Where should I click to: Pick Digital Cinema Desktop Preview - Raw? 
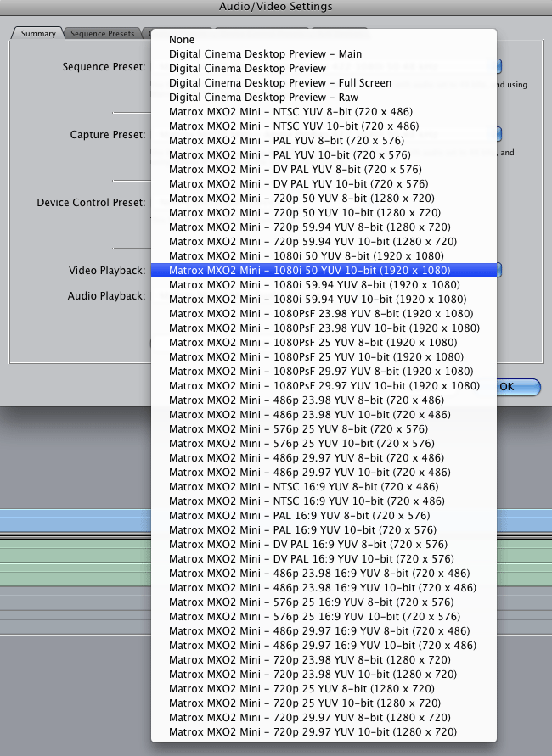[263, 98]
